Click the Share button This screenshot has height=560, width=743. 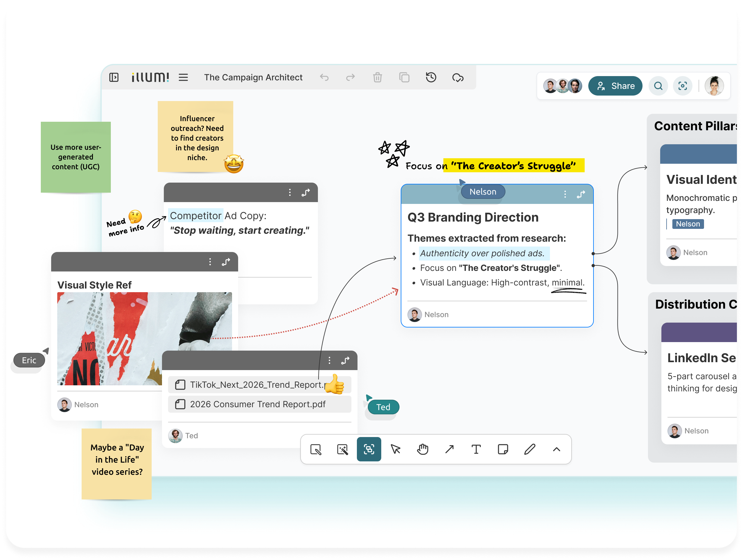pos(615,86)
